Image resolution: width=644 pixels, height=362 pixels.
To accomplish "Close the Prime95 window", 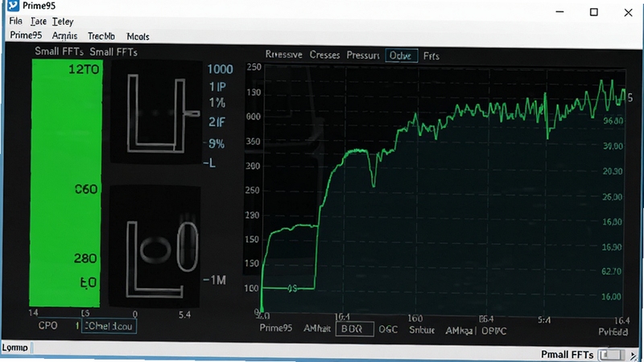I will click(x=628, y=13).
